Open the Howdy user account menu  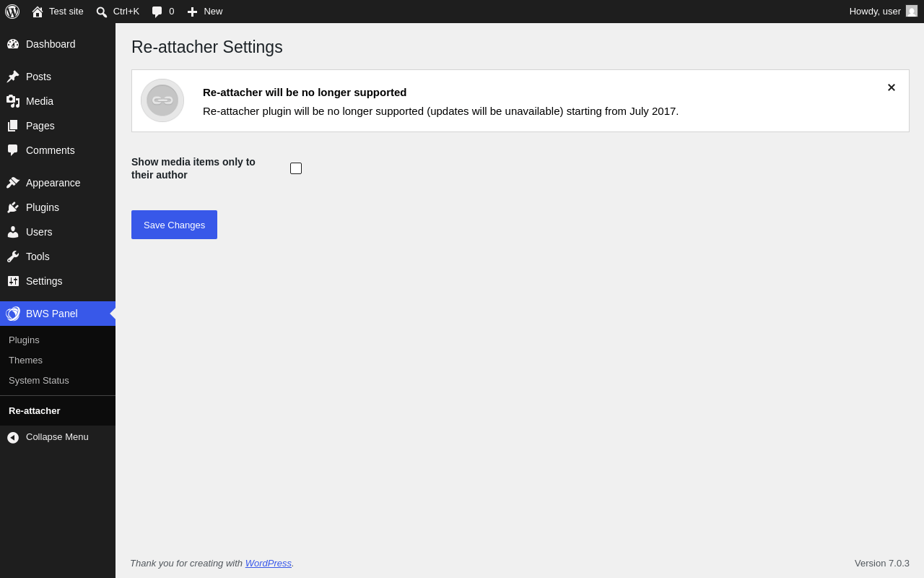click(x=884, y=12)
